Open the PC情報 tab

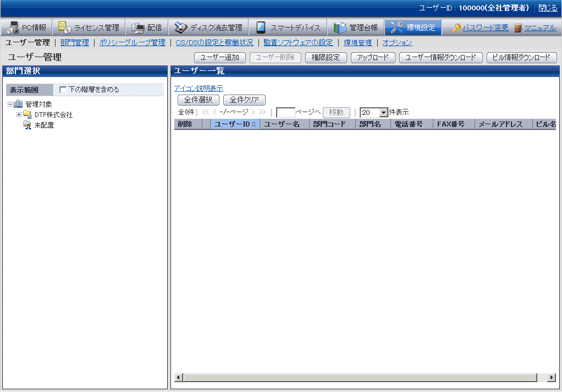point(27,27)
